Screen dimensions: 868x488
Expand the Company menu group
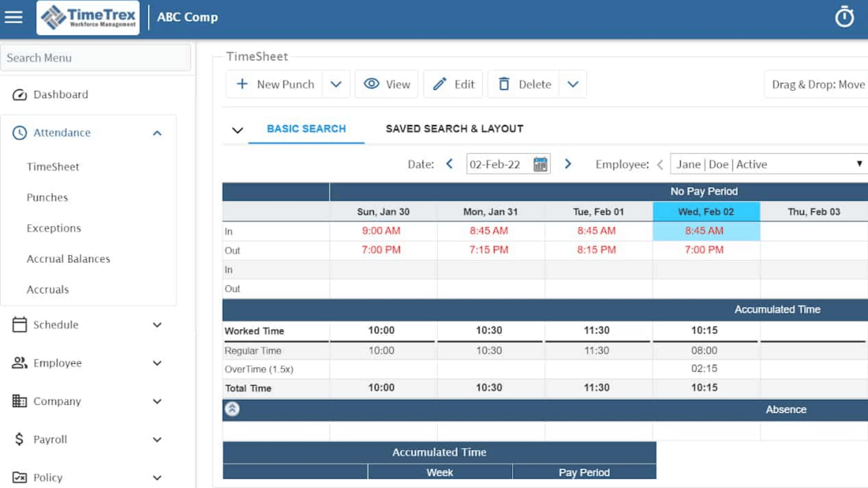pyautogui.click(x=157, y=401)
